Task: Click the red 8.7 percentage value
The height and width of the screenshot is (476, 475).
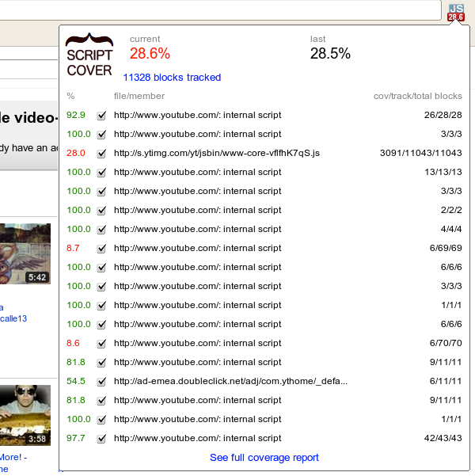Action: [x=73, y=248]
